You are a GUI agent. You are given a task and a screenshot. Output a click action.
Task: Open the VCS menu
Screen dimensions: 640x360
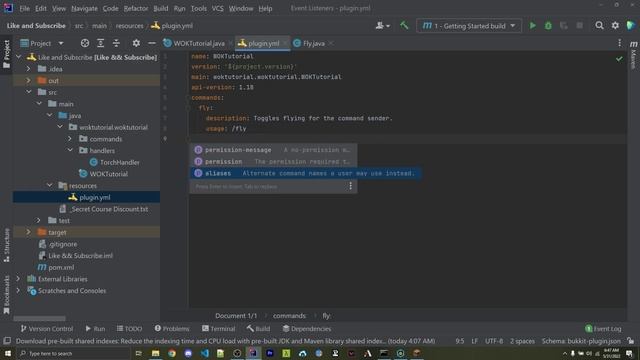point(218,8)
